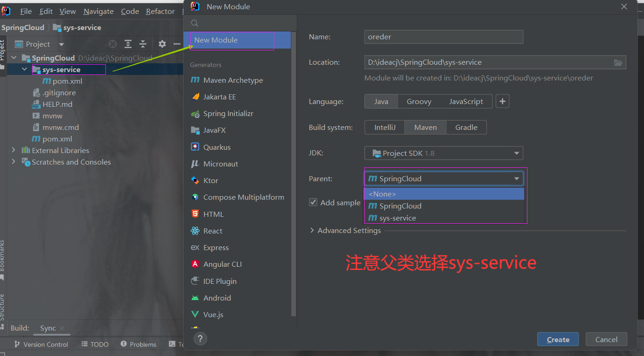Choose Gradle build system
This screenshot has width=644, height=356.
466,127
